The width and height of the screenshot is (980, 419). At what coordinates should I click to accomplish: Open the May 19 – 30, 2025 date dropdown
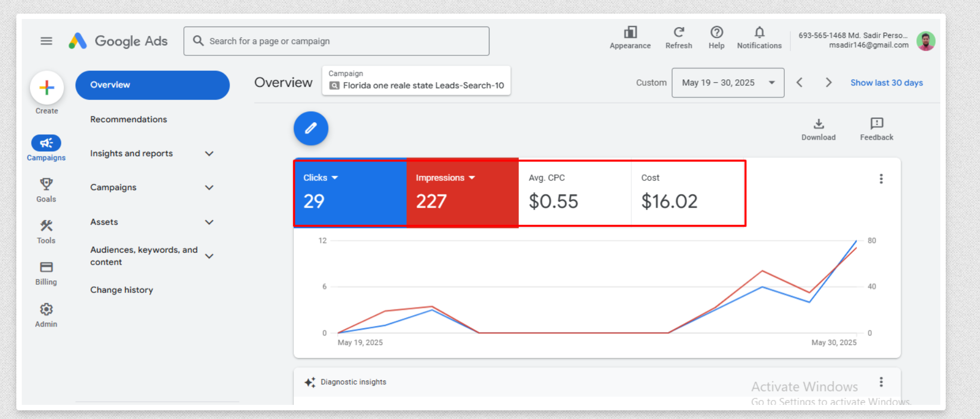728,83
